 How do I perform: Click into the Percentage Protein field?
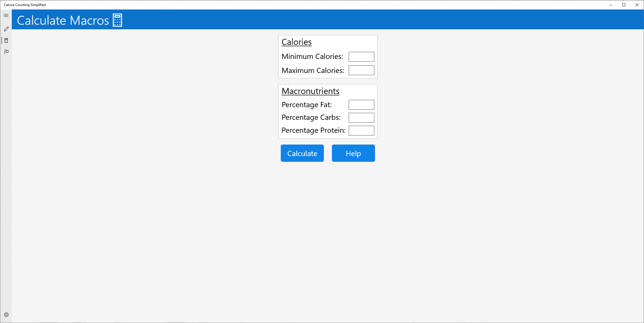[x=361, y=130]
